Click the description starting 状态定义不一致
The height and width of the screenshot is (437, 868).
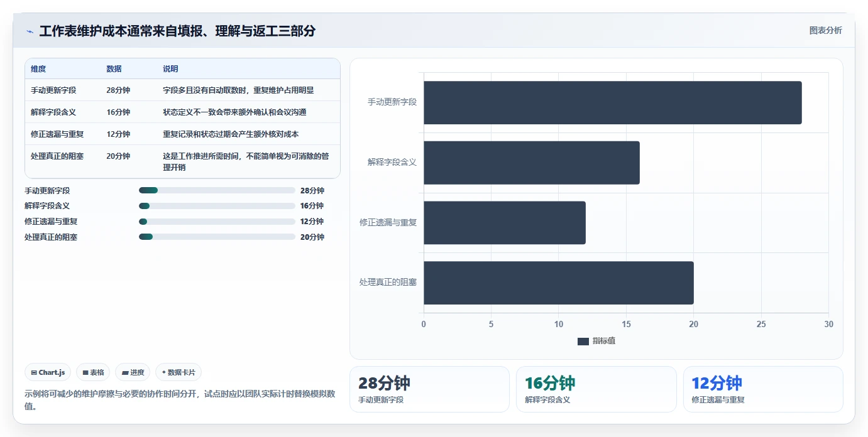point(234,112)
